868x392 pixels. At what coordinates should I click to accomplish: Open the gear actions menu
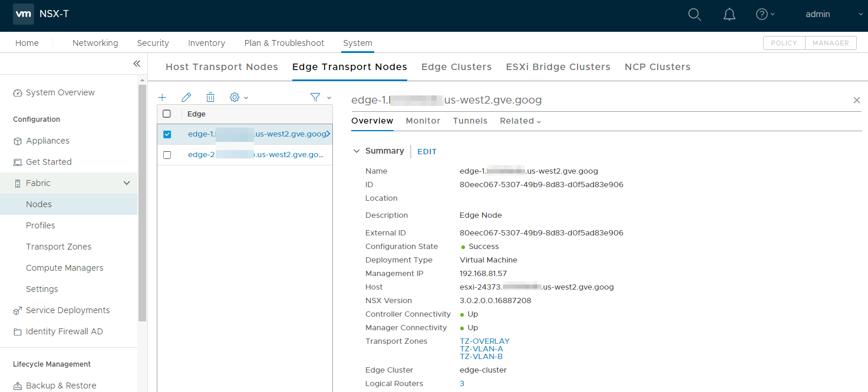[x=239, y=97]
